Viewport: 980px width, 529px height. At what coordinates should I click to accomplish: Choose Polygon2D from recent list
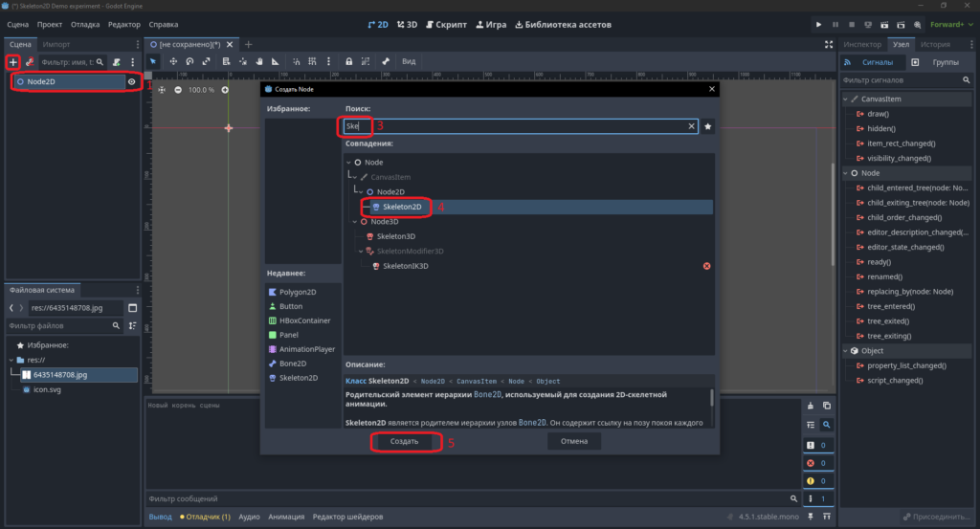tap(298, 292)
